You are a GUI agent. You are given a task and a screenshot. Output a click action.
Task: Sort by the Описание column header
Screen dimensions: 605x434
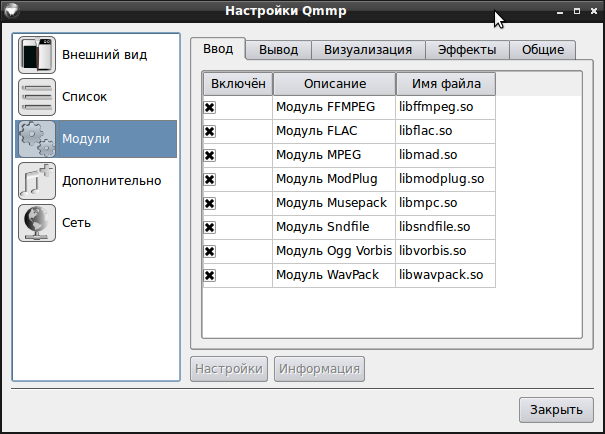[335, 84]
